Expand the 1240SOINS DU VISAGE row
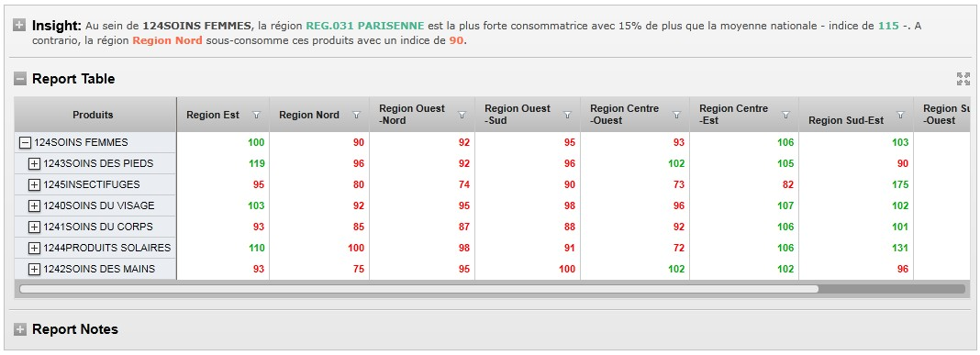This screenshot has width=980, height=355. (35, 205)
